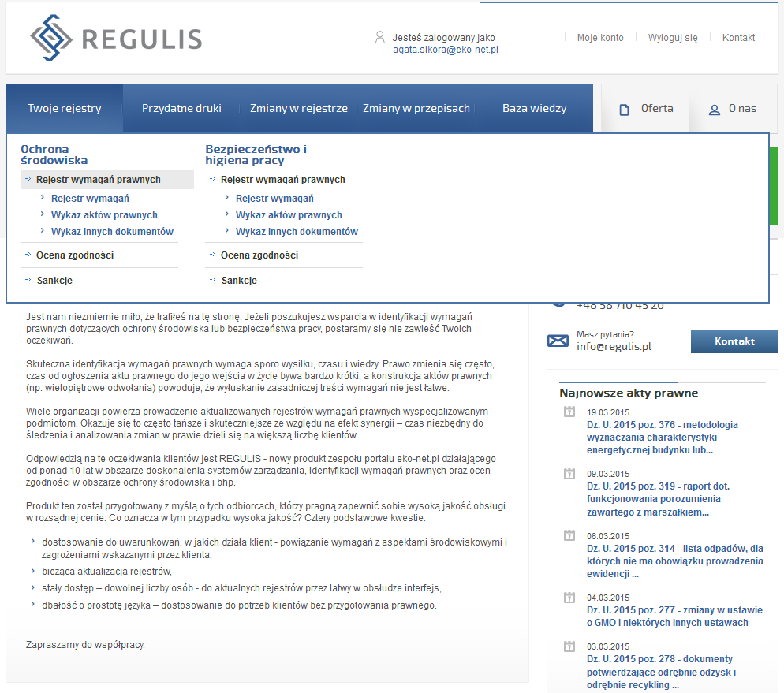
Task: Select Rejestr wymagań prawnych under Bezpieczeństwo i higiena pracy
Action: click(x=283, y=180)
